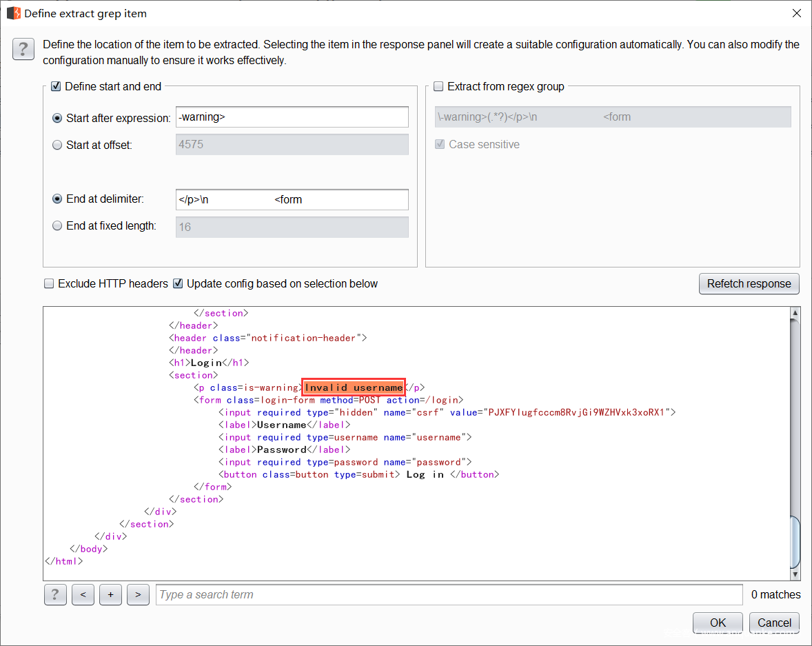This screenshot has height=646, width=812.
Task: Go to next search match
Action: 138,594
